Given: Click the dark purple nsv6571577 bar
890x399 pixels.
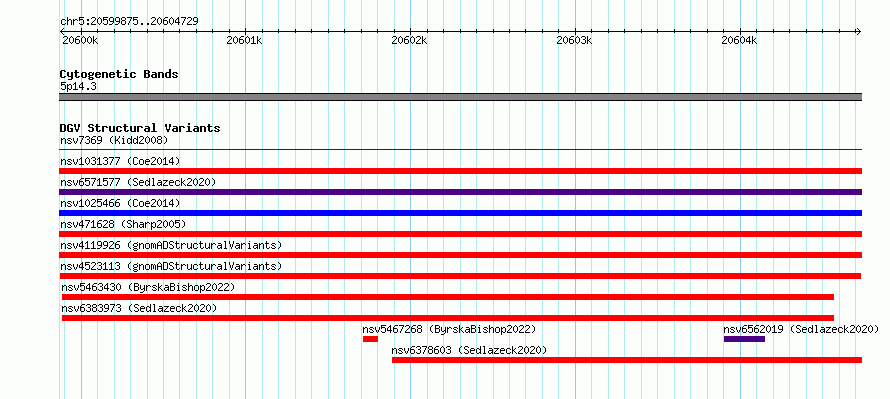Looking at the screenshot, I should [460, 192].
